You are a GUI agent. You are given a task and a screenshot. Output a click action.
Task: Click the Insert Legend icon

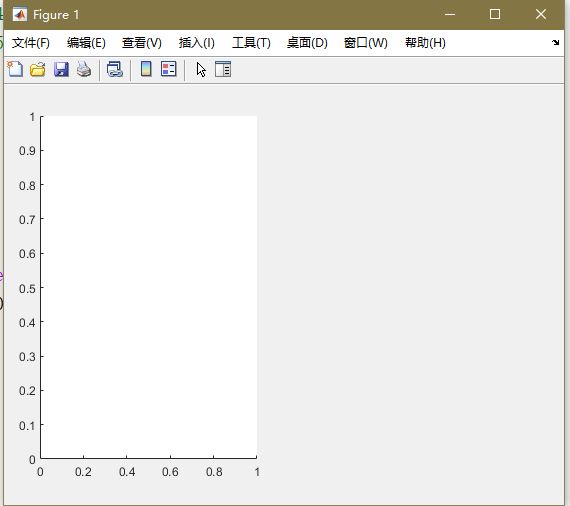coord(169,69)
